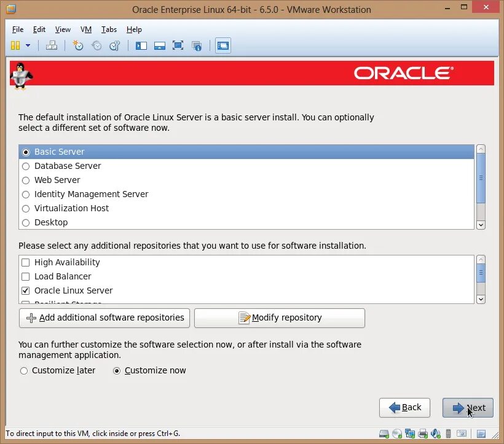Click the Unity mode toolbar icon

pos(197,46)
